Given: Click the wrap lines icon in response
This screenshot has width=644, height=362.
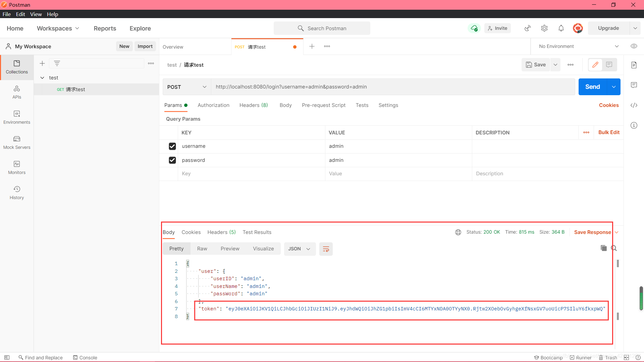Looking at the screenshot, I should coord(326,249).
